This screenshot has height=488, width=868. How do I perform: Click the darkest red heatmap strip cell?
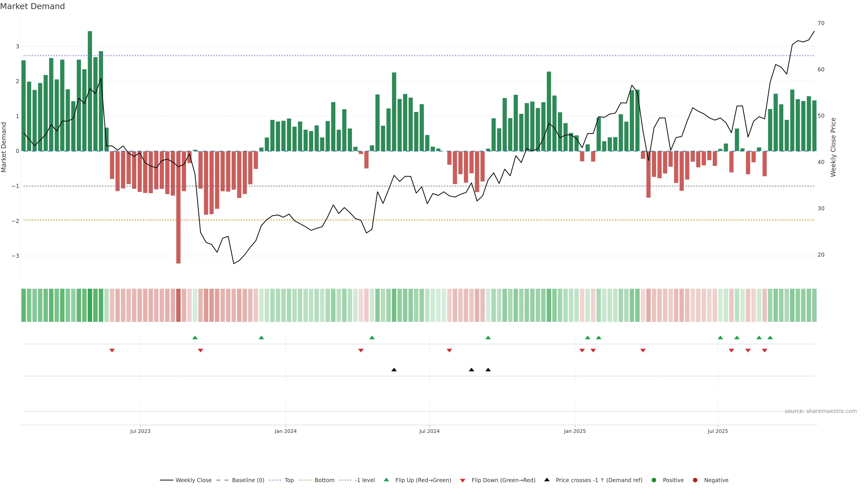click(x=179, y=305)
